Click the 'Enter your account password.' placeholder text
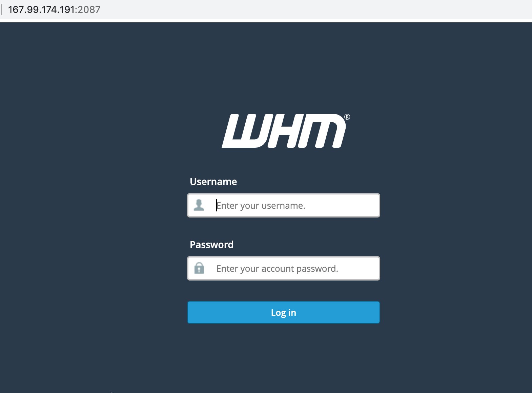 click(x=277, y=269)
